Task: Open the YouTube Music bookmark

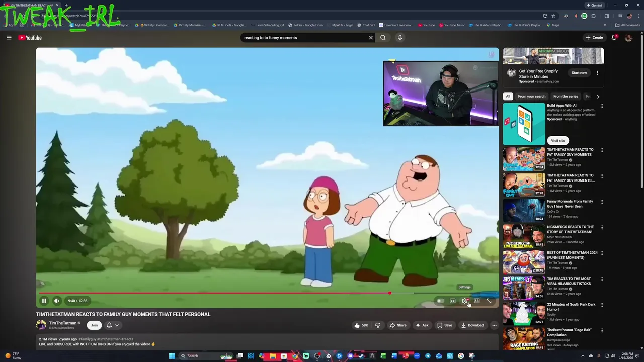Action: tap(452, 25)
